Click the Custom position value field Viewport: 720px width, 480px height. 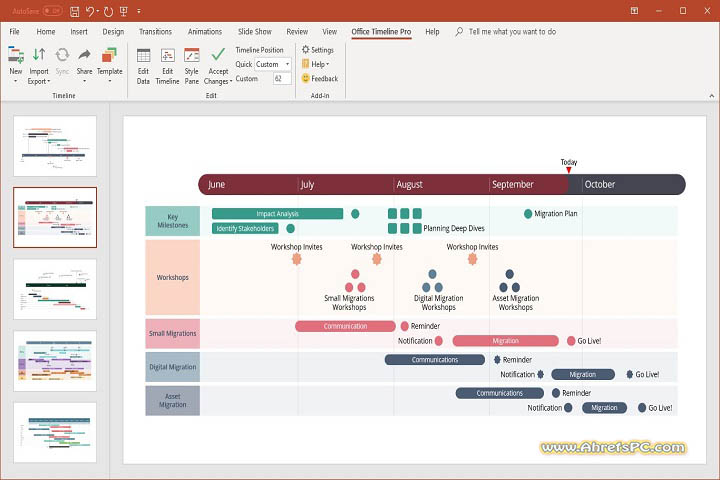click(282, 79)
